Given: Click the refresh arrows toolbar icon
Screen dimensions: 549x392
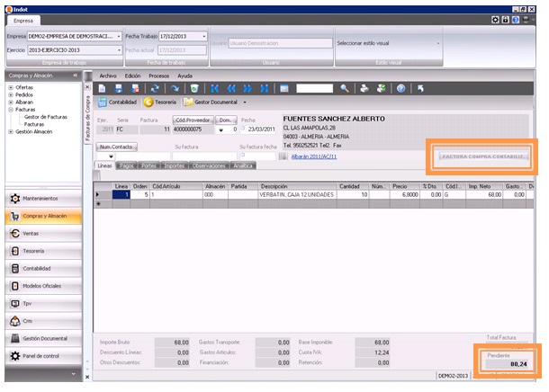Looking at the screenshot, I should click(154, 89).
